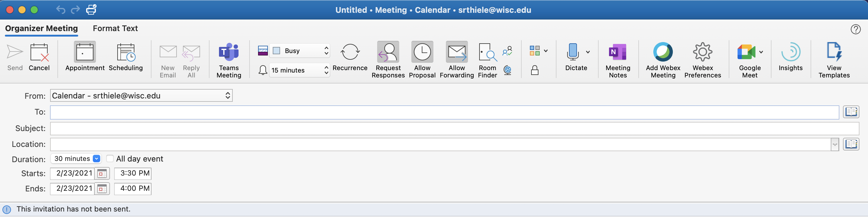This screenshot has height=217, width=868.
Task: Click the invitation not sent info icon
Action: point(7,210)
